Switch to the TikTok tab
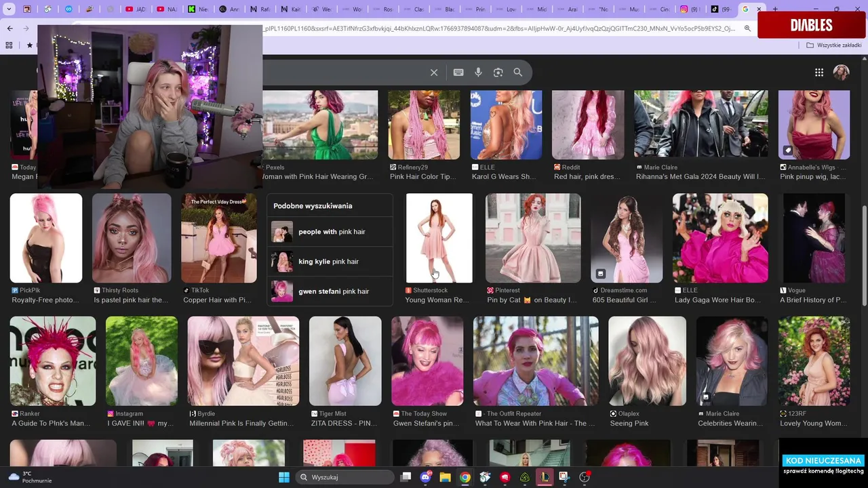 click(x=722, y=9)
